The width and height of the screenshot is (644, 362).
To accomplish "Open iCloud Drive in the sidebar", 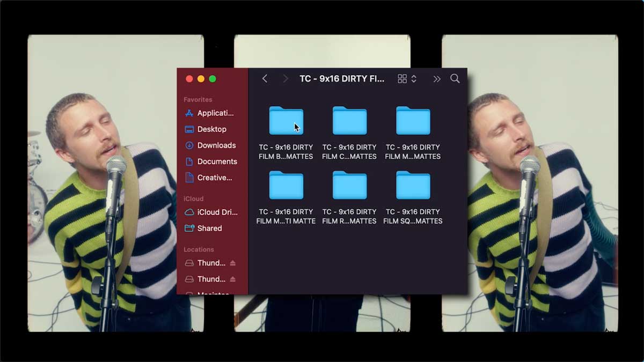I will 211,212.
